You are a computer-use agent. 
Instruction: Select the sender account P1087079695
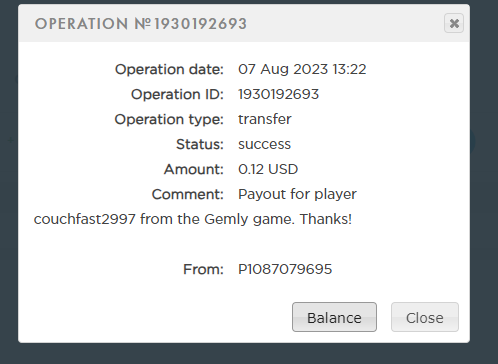(285, 269)
